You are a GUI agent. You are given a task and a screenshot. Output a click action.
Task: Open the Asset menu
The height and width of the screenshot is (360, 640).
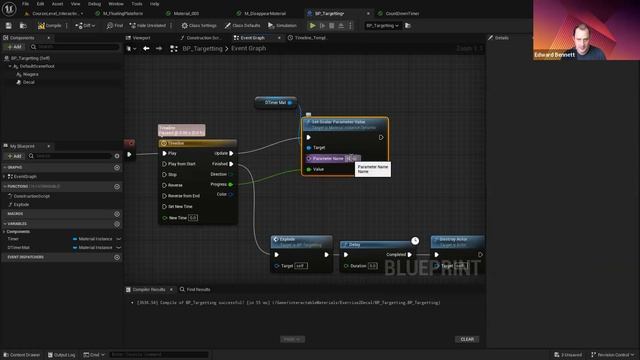58,4
